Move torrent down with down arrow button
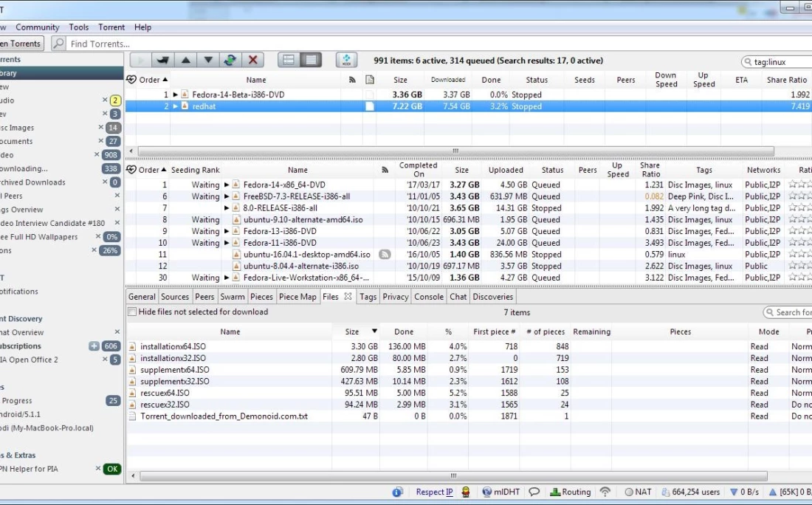 pos(208,61)
